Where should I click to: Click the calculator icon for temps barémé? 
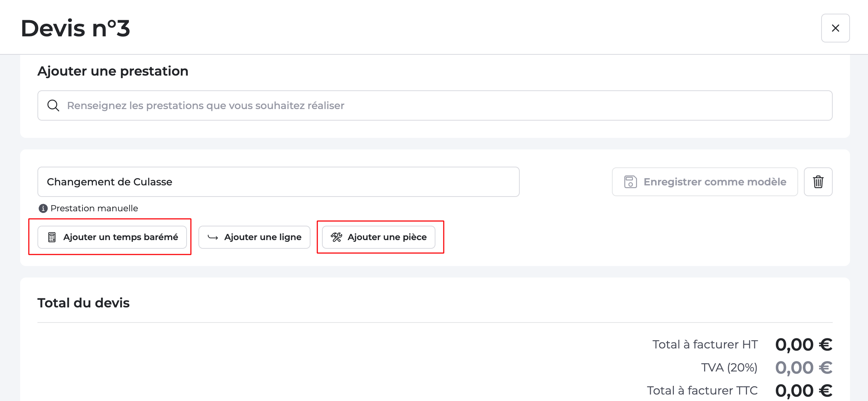(52, 237)
